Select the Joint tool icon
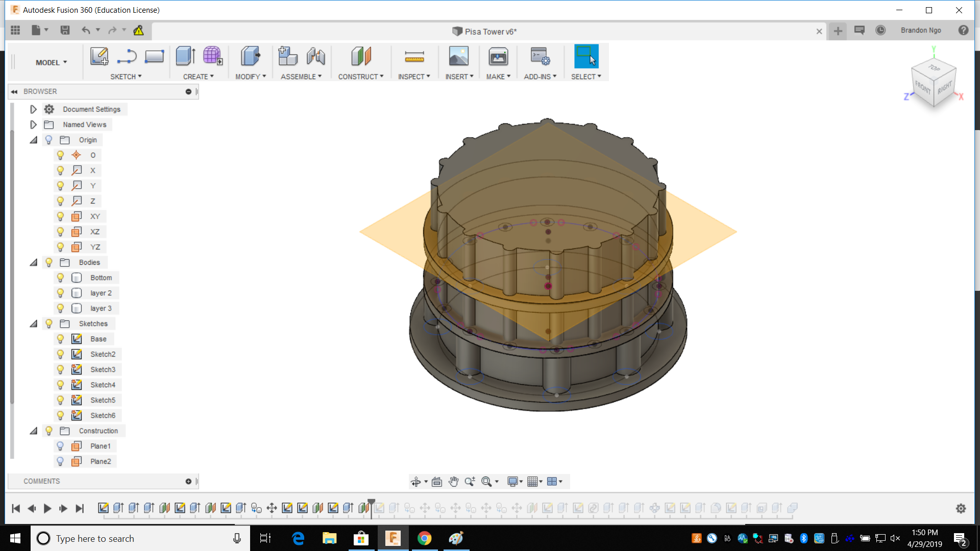Screen dimensions: 980x551 (x=316, y=56)
